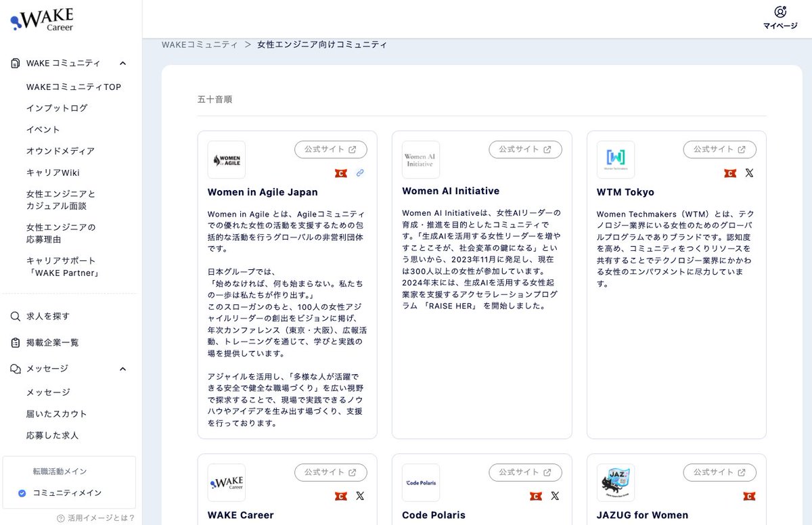This screenshot has height=525, width=812.
Task: Collapse the メッセージ section chevron
Action: (x=122, y=369)
